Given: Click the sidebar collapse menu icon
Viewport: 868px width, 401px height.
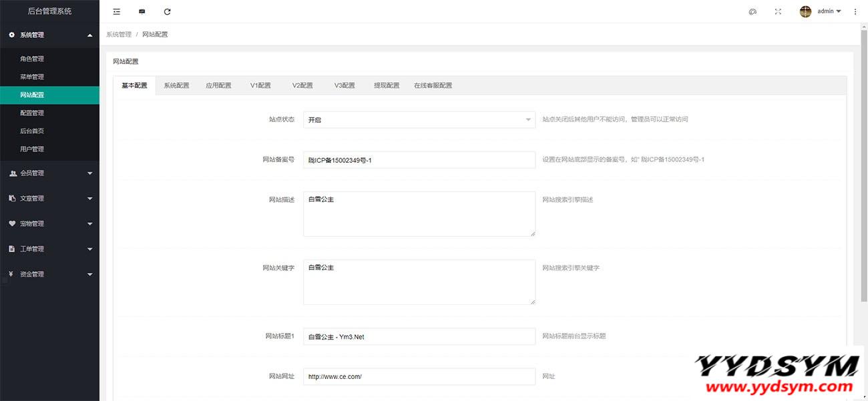Looking at the screenshot, I should pos(117,11).
